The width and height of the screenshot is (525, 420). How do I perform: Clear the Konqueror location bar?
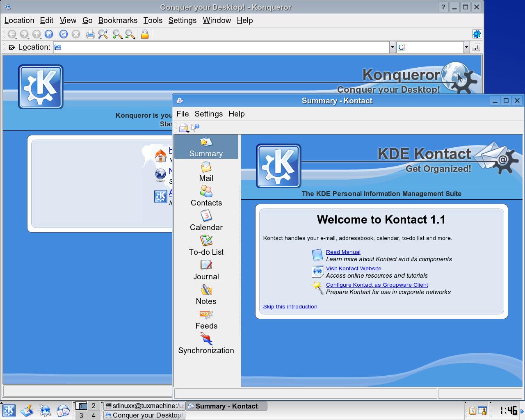click(x=12, y=47)
